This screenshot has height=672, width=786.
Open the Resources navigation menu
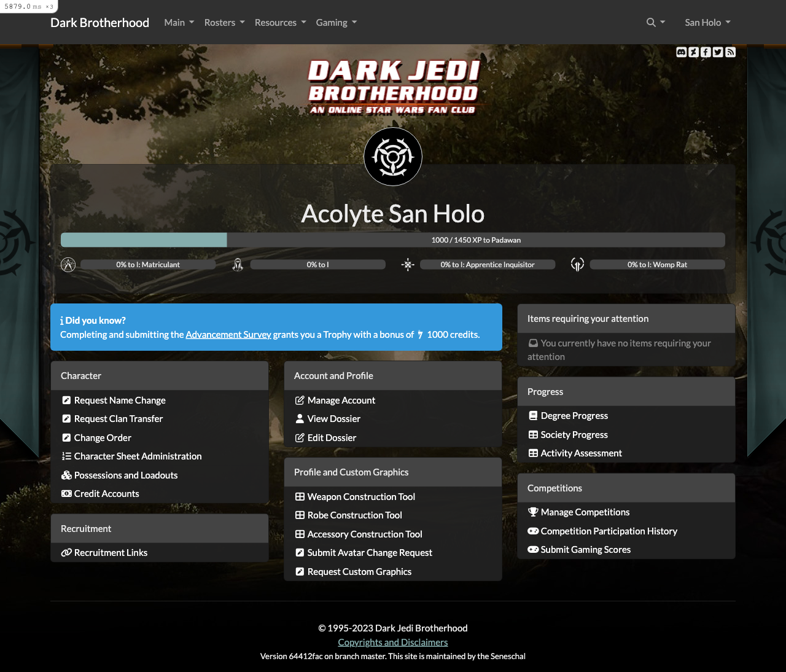280,23
